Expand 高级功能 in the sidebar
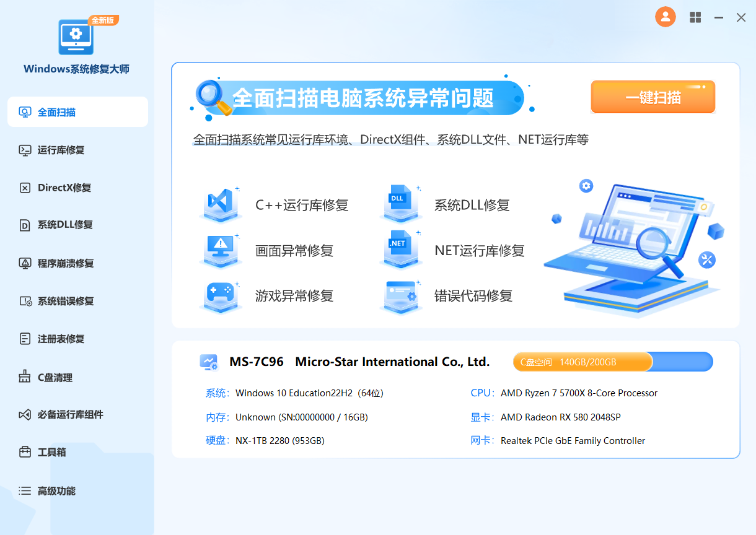This screenshot has width=756, height=535. point(56,491)
